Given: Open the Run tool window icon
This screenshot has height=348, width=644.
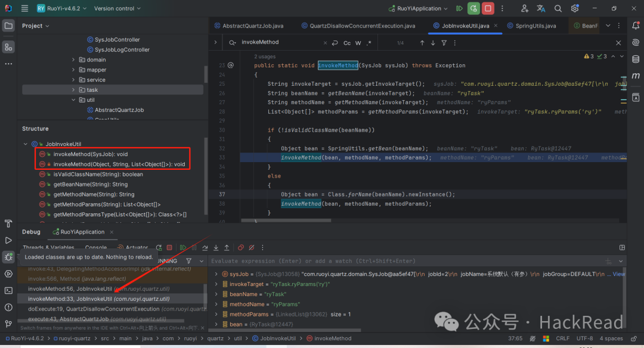Looking at the screenshot, I should (8, 241).
